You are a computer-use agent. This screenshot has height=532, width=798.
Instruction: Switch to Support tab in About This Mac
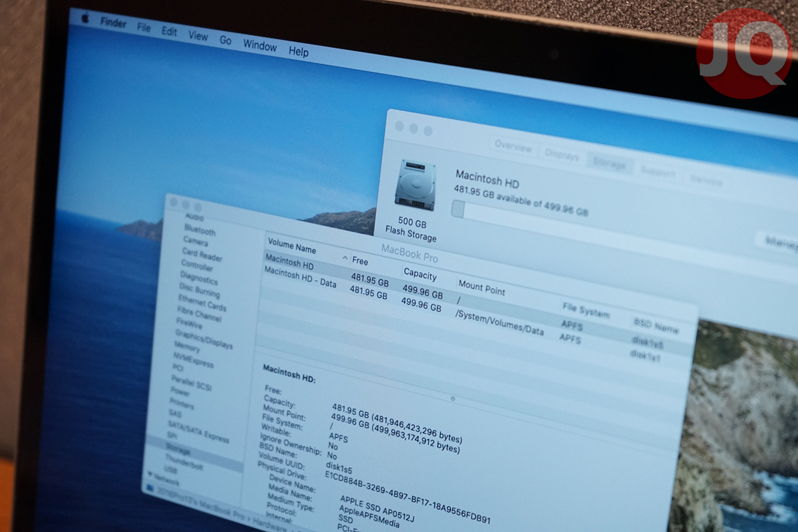pyautogui.click(x=658, y=172)
